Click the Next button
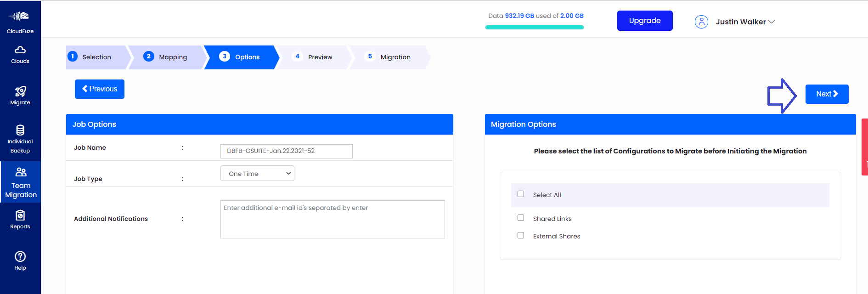Viewport: 868px width, 294px height. [x=827, y=94]
